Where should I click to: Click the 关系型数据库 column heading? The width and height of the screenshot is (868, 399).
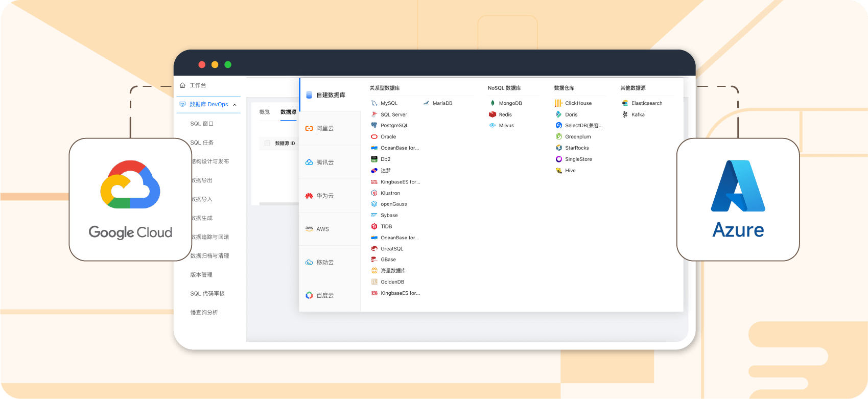coord(385,88)
